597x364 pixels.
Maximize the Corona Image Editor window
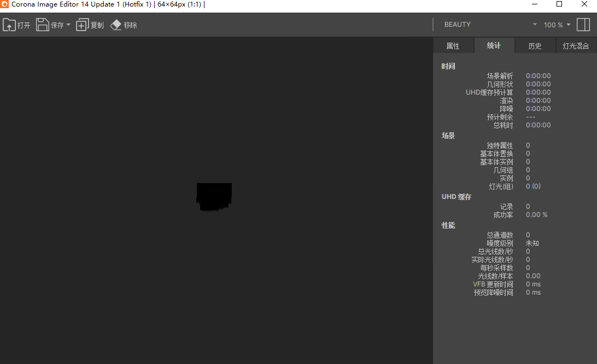559,4
